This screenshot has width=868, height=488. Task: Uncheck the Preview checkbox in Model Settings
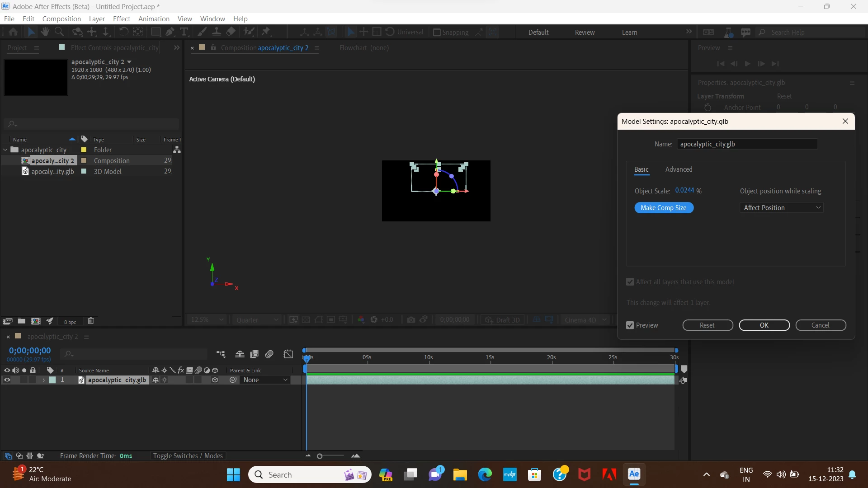[x=630, y=325]
